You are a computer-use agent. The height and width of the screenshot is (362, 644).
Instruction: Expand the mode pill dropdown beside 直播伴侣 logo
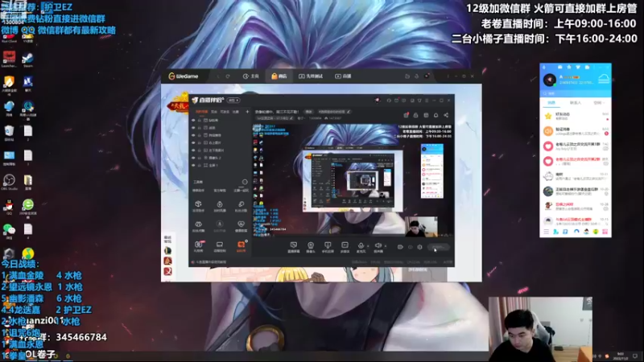coord(233,100)
